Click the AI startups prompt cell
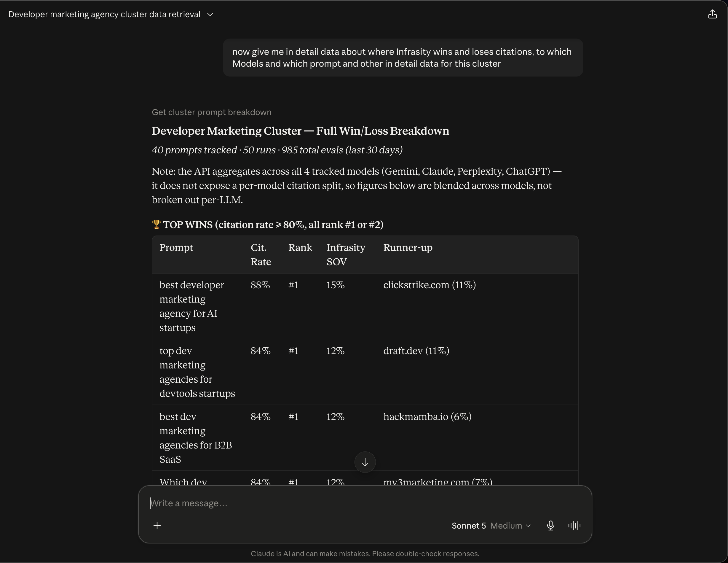Screen dimensions: 728x563 click(192, 306)
